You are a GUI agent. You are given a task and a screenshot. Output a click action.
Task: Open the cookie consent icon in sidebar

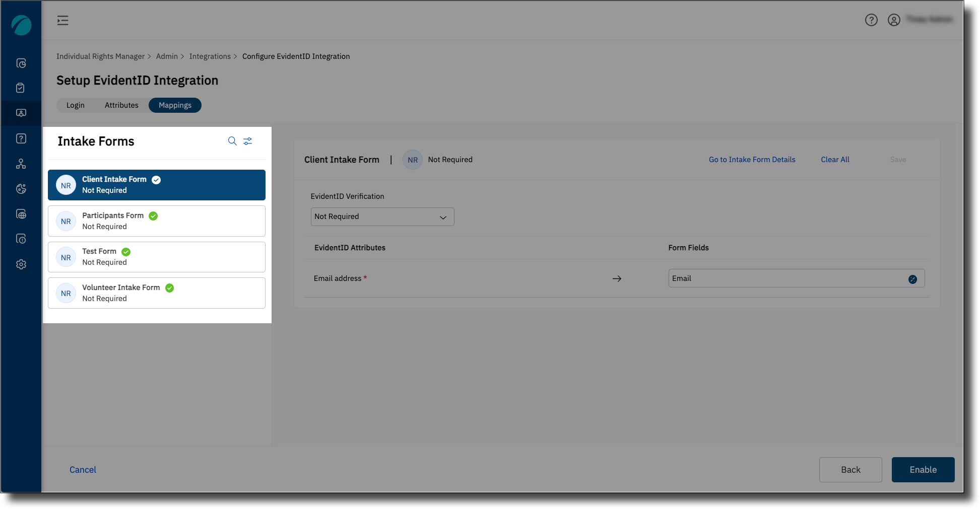(x=21, y=188)
